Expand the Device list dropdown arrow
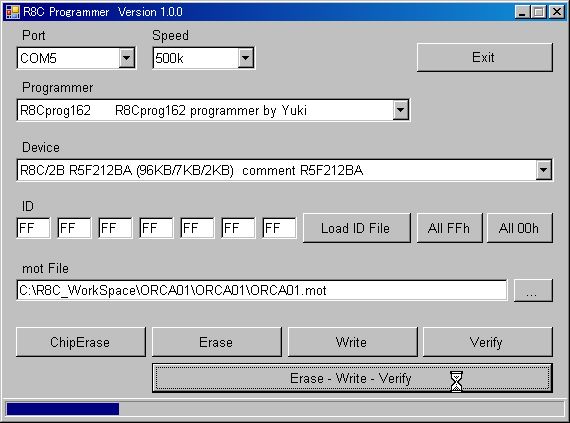570x423 pixels. 543,170
